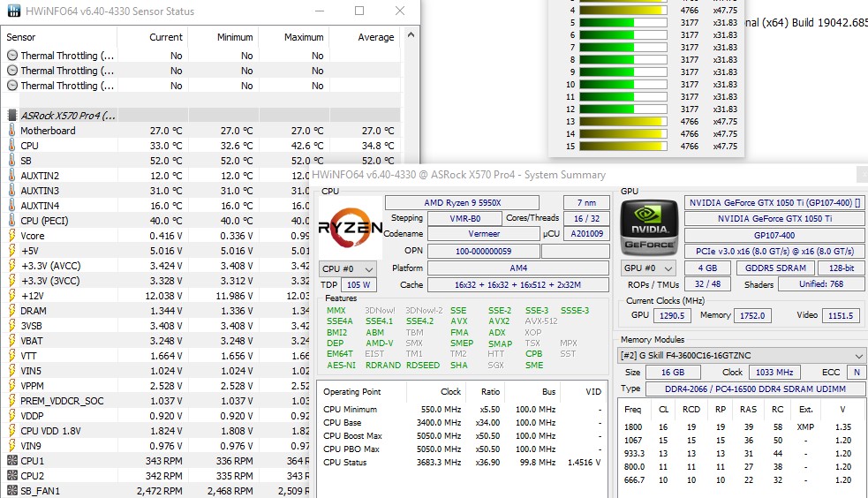Click thermometer icon next to CPU (PECI)
868x498 pixels.
pyautogui.click(x=11, y=220)
